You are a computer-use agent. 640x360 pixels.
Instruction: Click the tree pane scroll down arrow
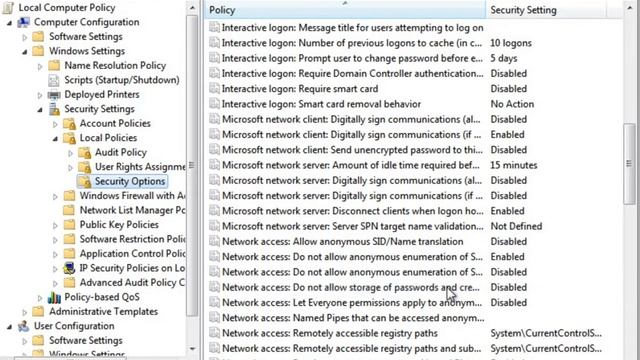pyautogui.click(x=192, y=349)
